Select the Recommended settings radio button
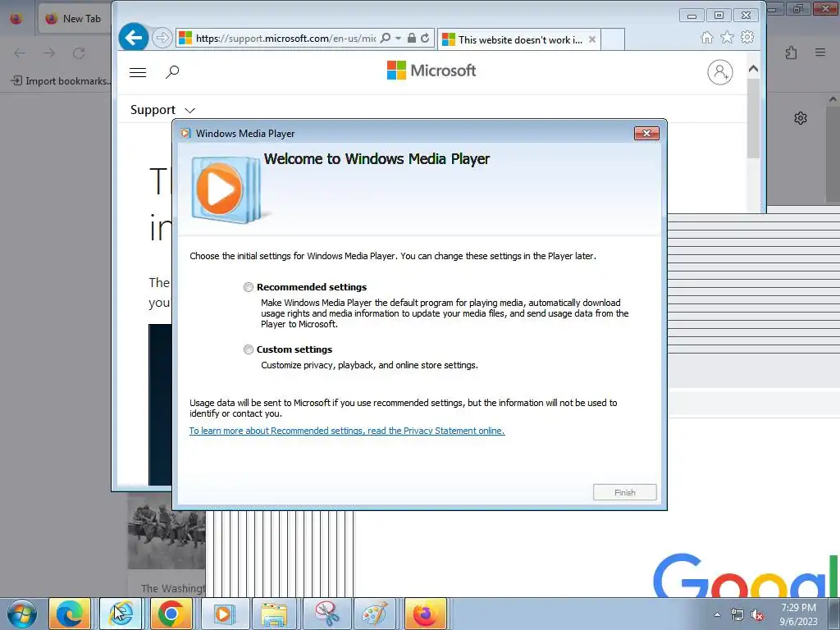The width and height of the screenshot is (840, 630). 248,287
